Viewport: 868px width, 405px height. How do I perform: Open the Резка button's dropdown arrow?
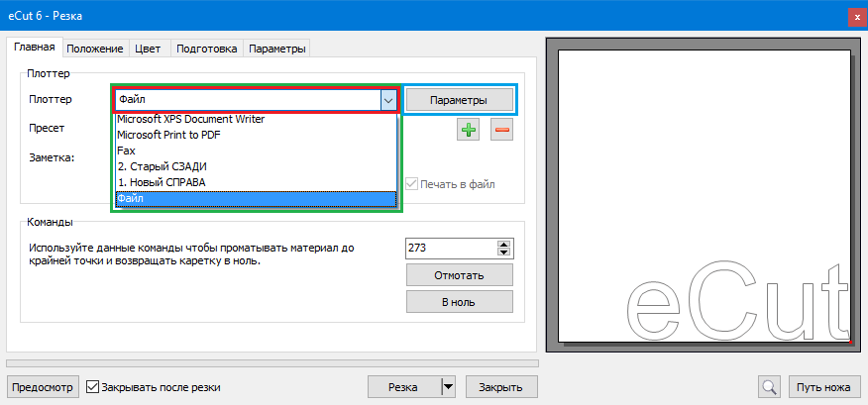point(448,387)
